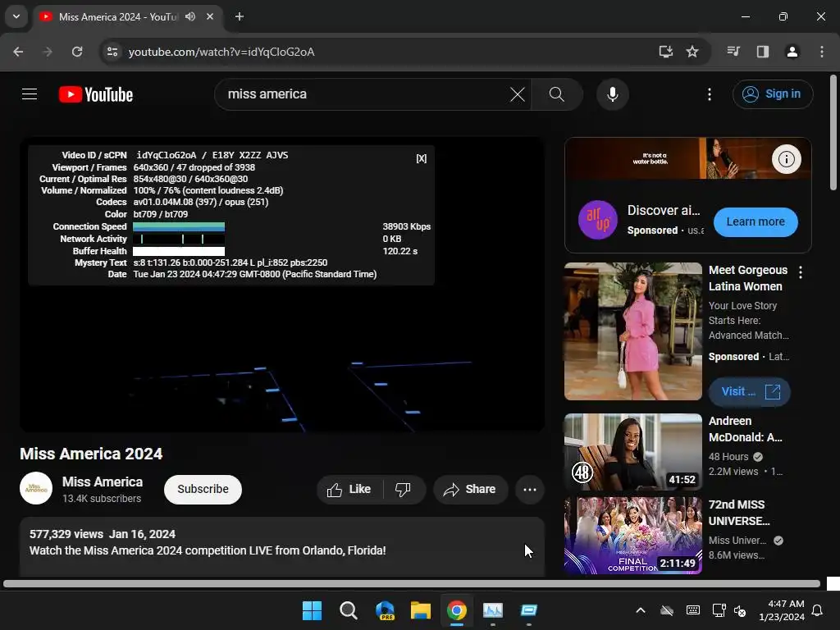Open Edge PRE browser from taskbar

(x=385, y=610)
